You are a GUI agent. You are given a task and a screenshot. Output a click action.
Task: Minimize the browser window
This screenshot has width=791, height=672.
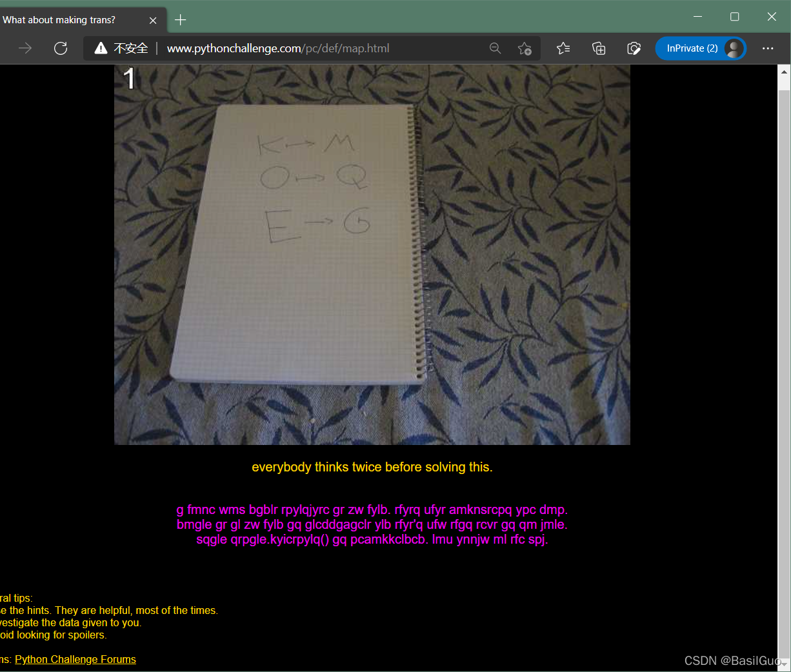coord(697,17)
